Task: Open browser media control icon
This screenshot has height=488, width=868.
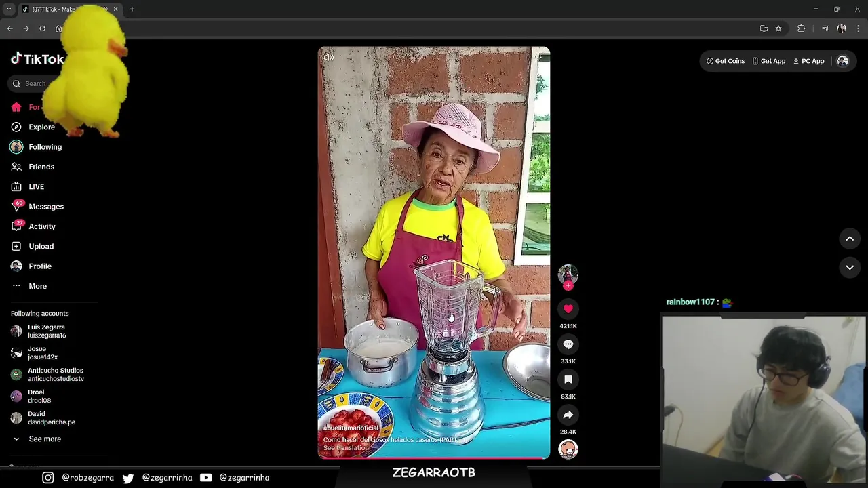Action: click(825, 28)
